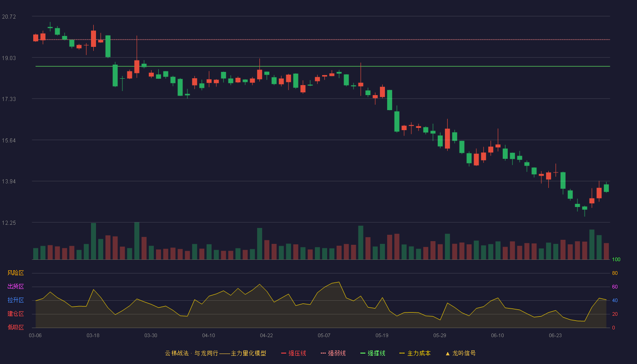
Task: Toggle the 强压线 legend entry
Action: [293, 353]
